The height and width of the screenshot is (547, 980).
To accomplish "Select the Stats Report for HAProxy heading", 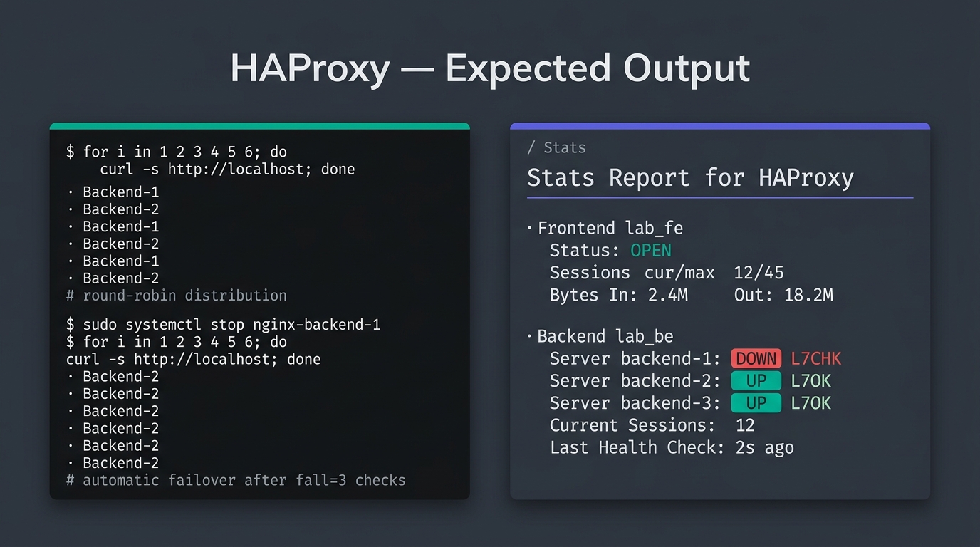I will click(x=690, y=177).
